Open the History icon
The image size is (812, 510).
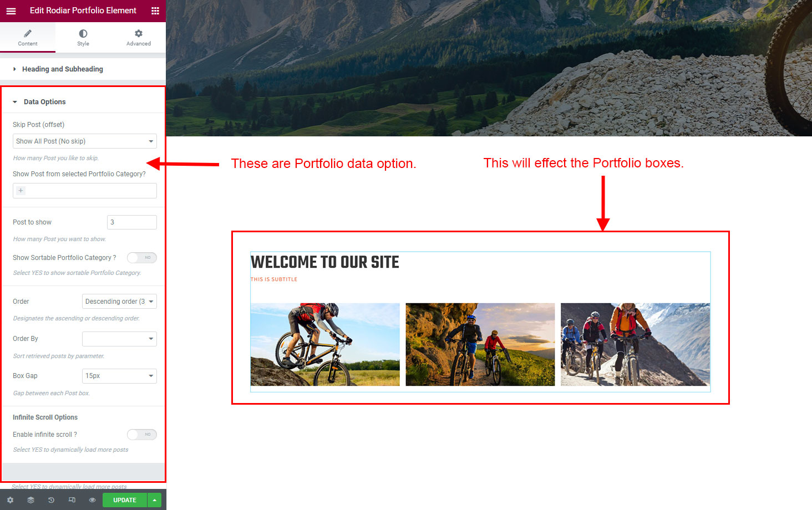pyautogui.click(x=51, y=500)
